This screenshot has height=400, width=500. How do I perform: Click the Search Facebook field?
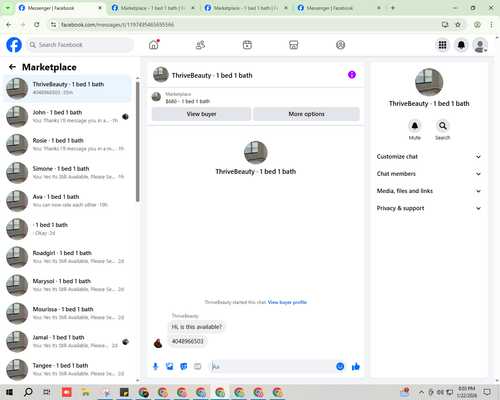point(80,45)
